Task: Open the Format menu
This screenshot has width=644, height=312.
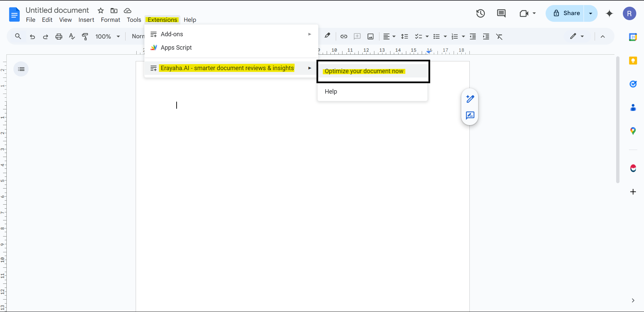Action: click(x=110, y=20)
